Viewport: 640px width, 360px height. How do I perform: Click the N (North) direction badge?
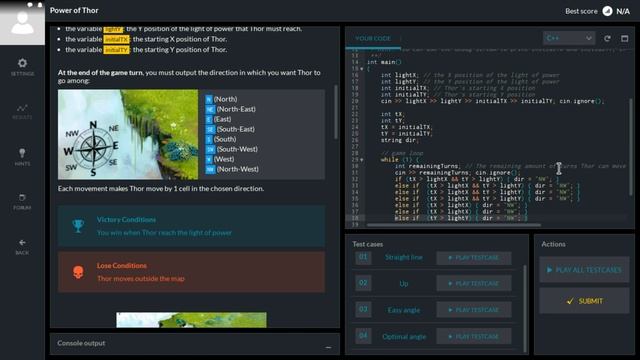[209, 99]
